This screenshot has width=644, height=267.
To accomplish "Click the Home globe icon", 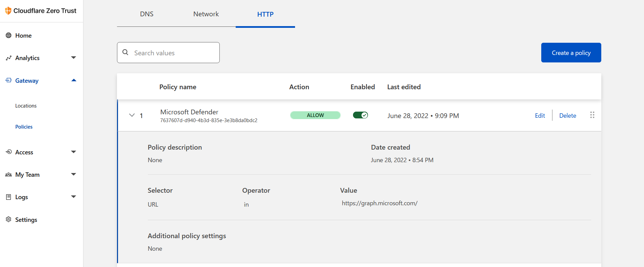I will point(8,35).
